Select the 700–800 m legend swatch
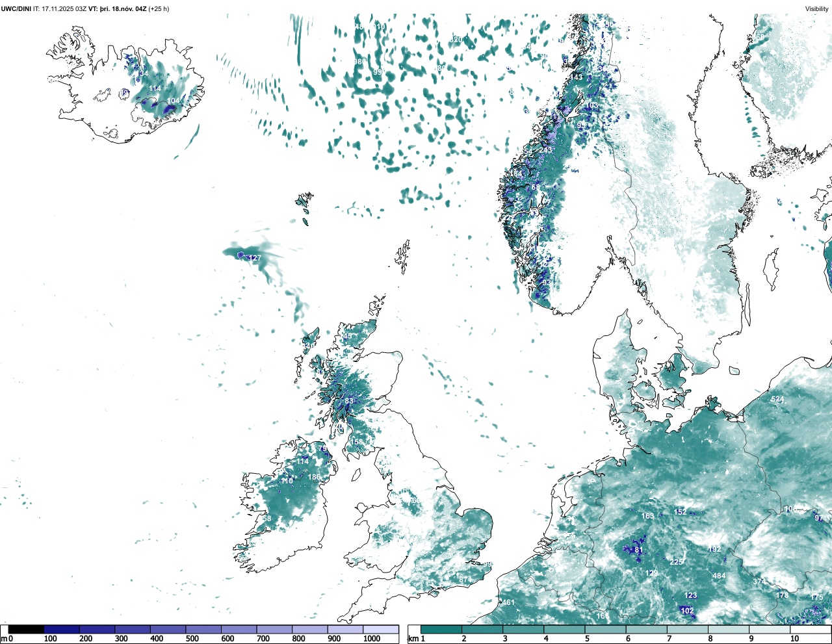Image resolution: width=832 pixels, height=644 pixels. tap(274, 629)
